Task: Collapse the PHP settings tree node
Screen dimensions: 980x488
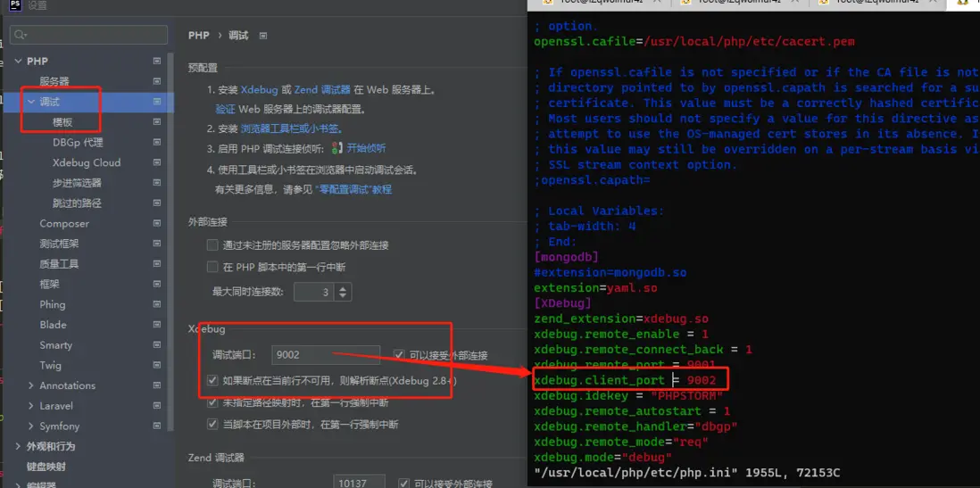Action: [x=18, y=62]
